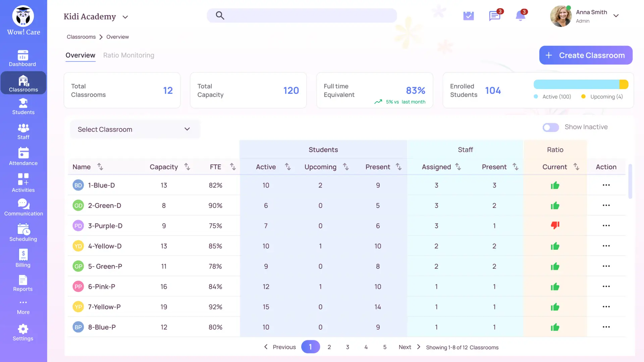Screen dimensions: 644x362
Task: Jump to pagination page 4
Action: tap(366, 347)
